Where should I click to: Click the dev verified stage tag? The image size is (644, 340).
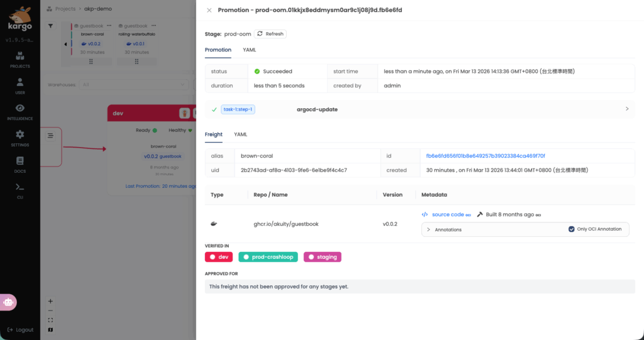click(219, 257)
